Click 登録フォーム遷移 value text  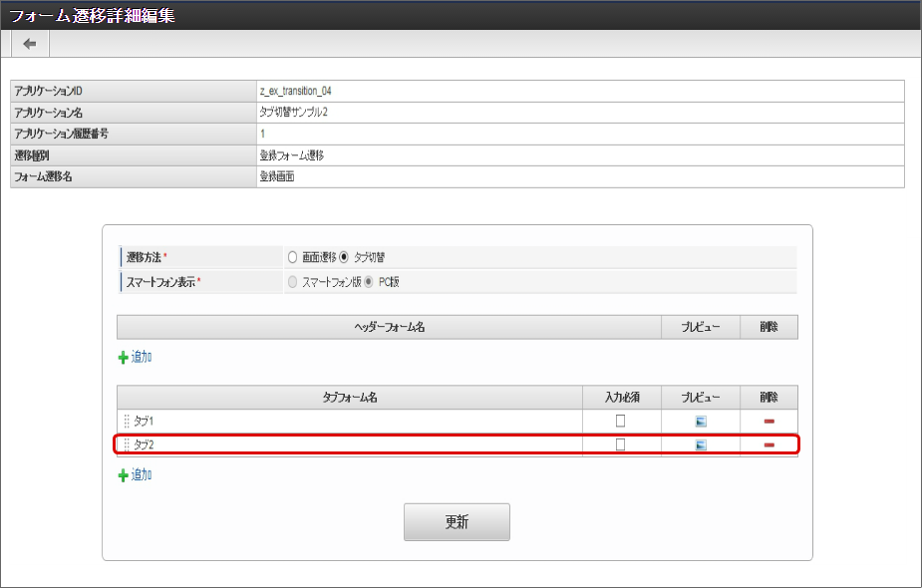pyautogui.click(x=292, y=155)
